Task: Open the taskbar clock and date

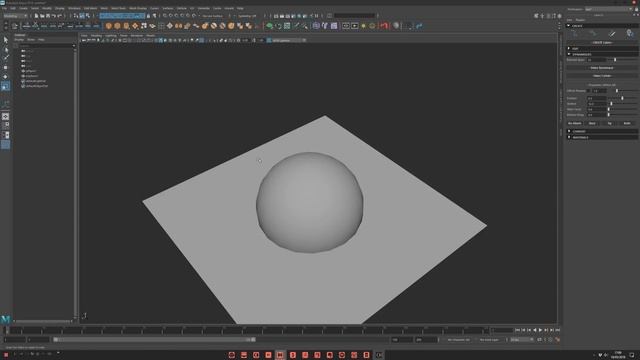Action: tap(618, 355)
